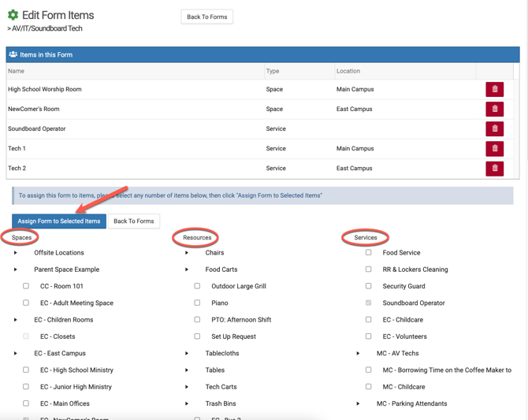Click the Location column header

coord(348,71)
